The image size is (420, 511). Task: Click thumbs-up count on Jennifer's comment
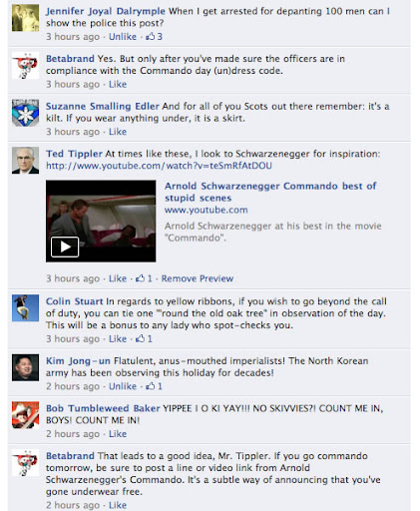pos(154,37)
